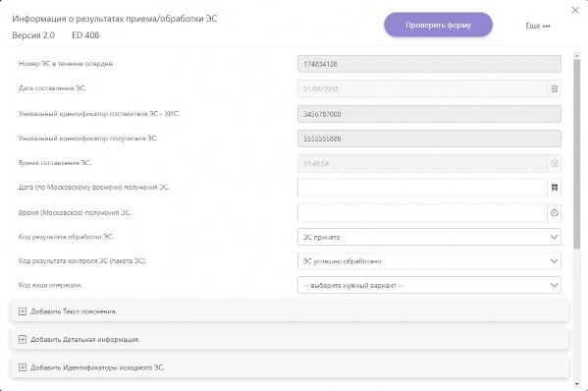Click scrollbar down arrow

[x=577, y=384]
